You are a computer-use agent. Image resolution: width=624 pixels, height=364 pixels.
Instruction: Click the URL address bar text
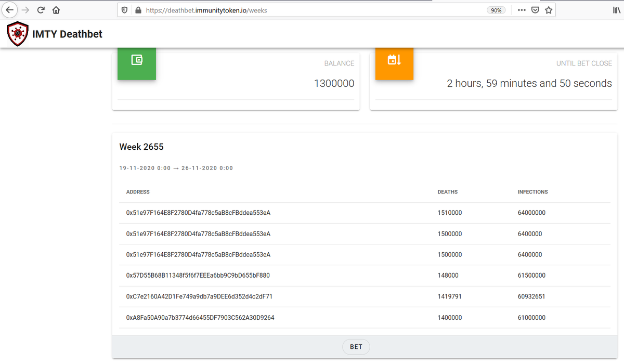coord(206,10)
